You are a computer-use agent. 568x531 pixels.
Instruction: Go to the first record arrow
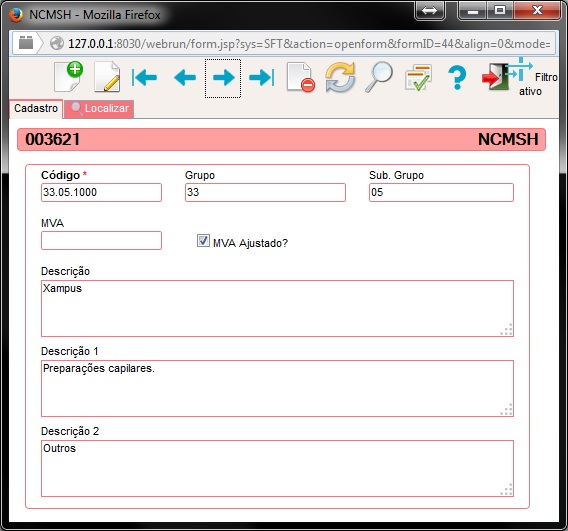(x=144, y=78)
